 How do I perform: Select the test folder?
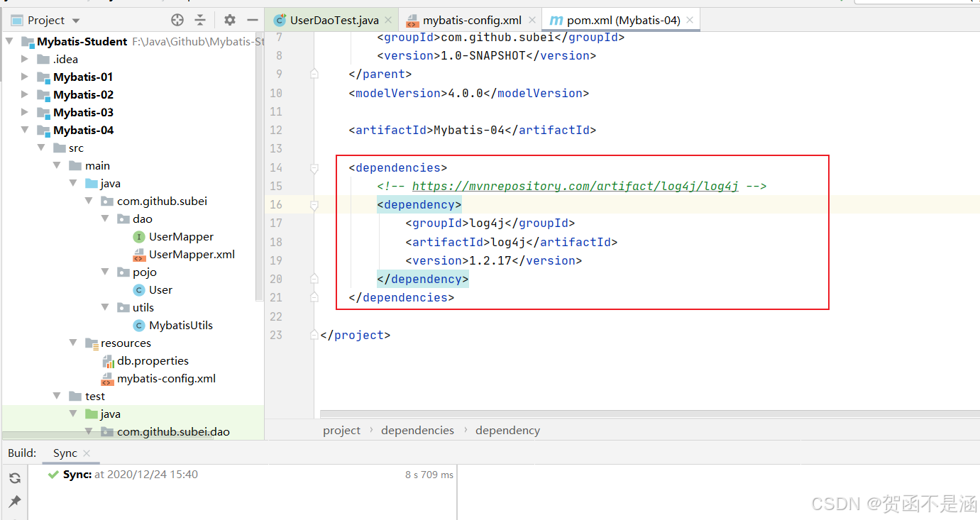(x=95, y=396)
